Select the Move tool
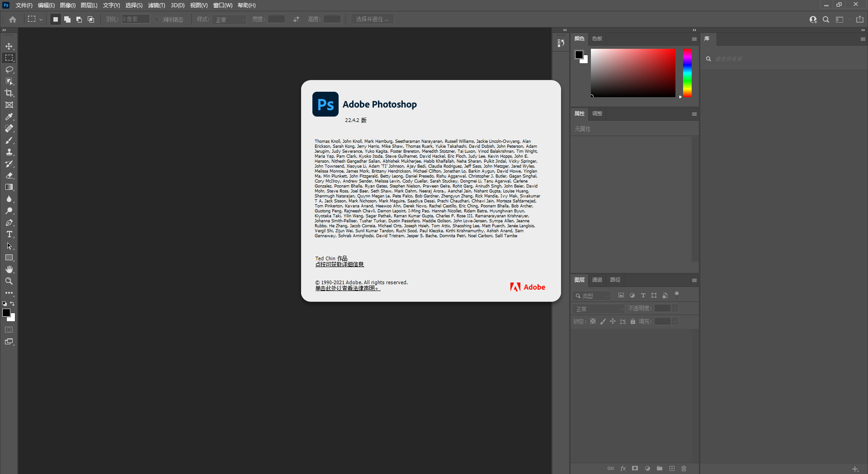 9,46
